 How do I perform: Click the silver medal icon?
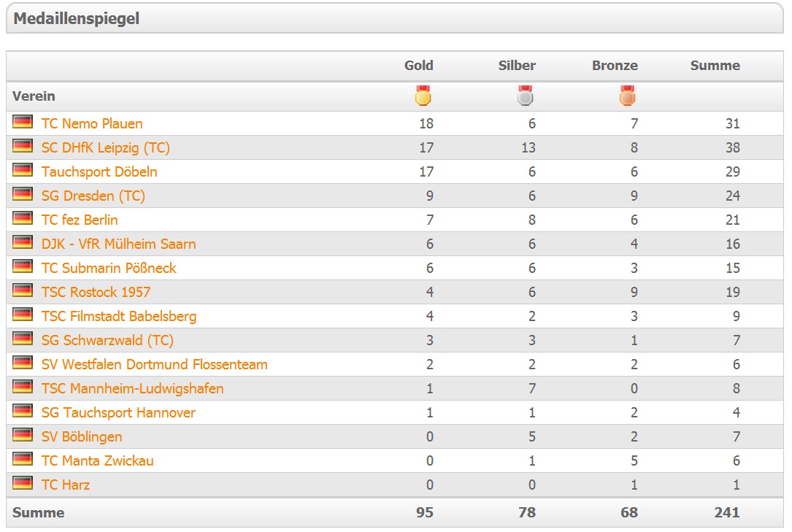coord(525,96)
